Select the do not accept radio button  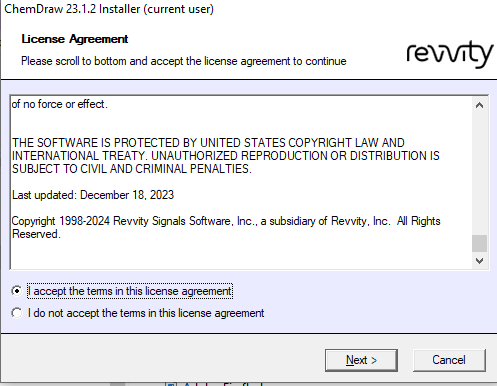[16, 313]
